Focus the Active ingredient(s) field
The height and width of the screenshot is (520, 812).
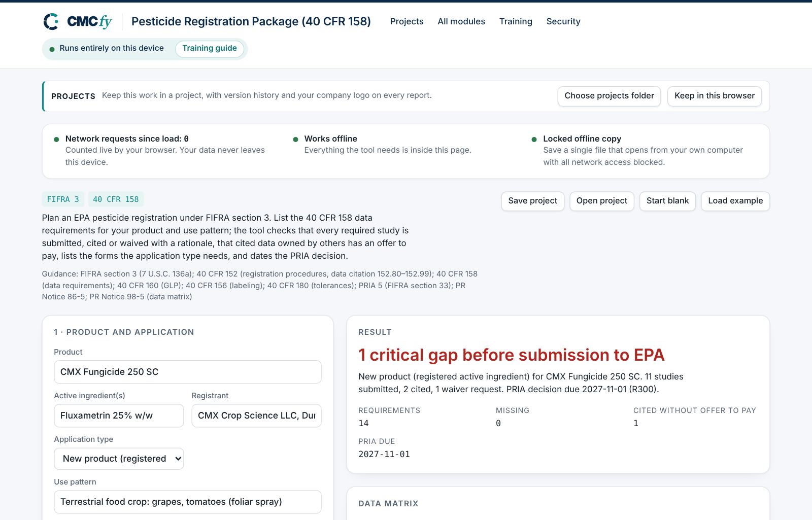tap(119, 415)
